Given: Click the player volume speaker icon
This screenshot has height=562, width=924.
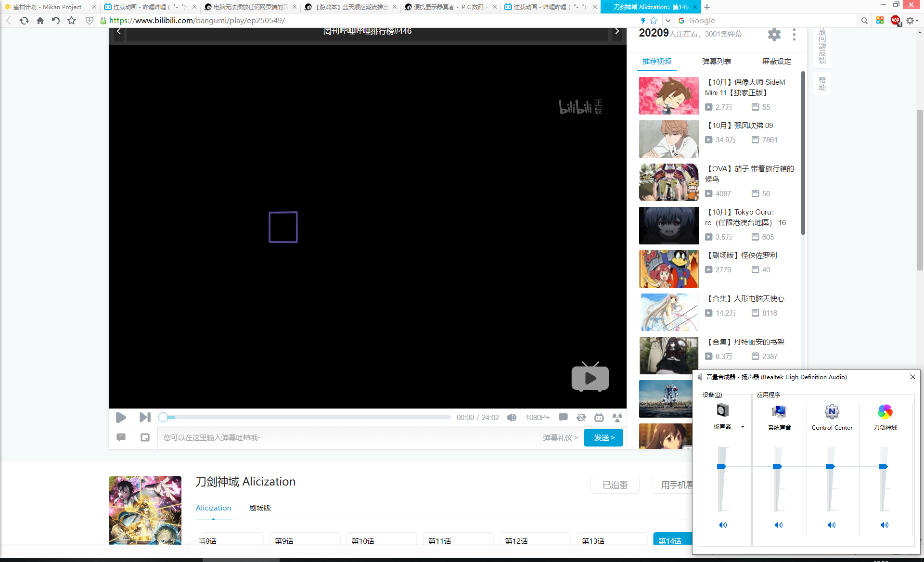Looking at the screenshot, I should click(x=512, y=417).
